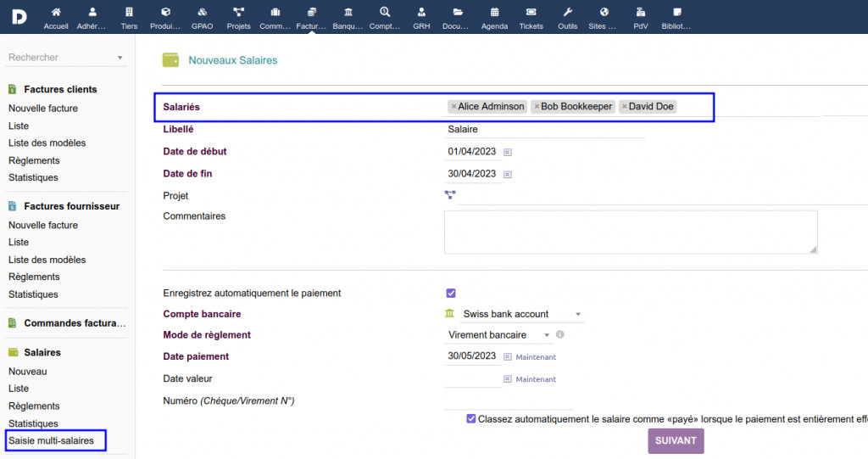Click into the Commentaires text area
This screenshot has height=459, width=868.
tap(630, 232)
